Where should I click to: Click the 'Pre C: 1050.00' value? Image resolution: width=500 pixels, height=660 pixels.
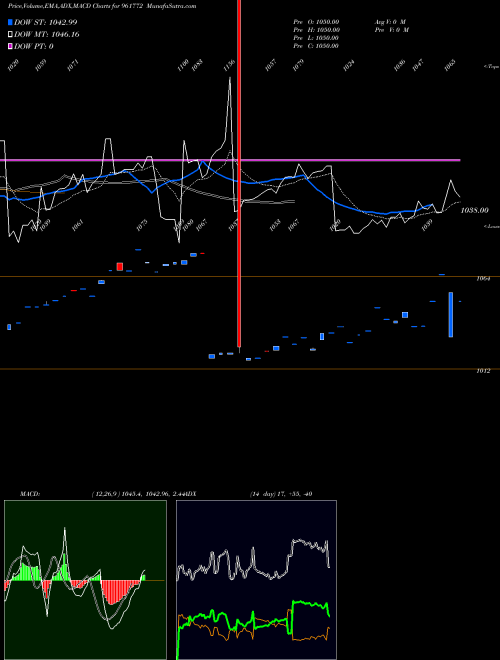point(316,46)
